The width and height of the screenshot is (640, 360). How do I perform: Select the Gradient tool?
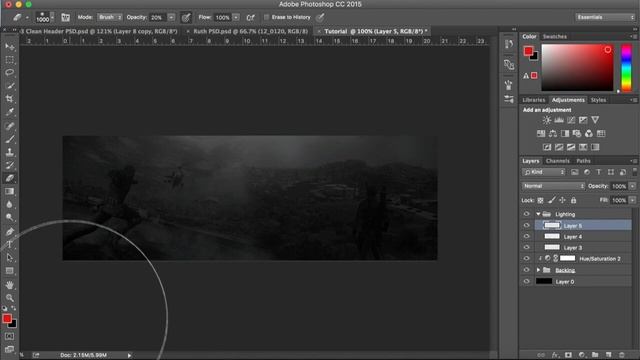[x=9, y=191]
